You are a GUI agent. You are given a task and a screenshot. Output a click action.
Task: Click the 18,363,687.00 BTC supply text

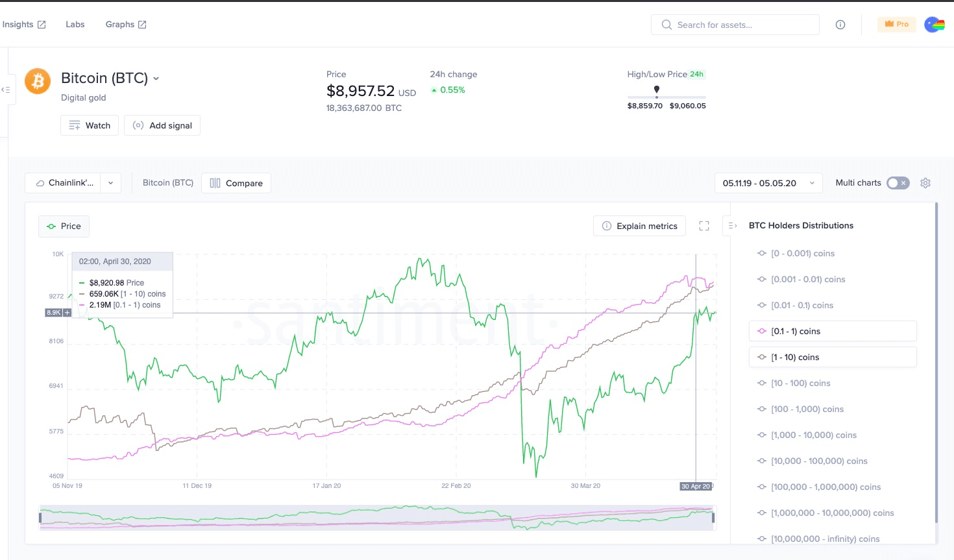point(364,108)
